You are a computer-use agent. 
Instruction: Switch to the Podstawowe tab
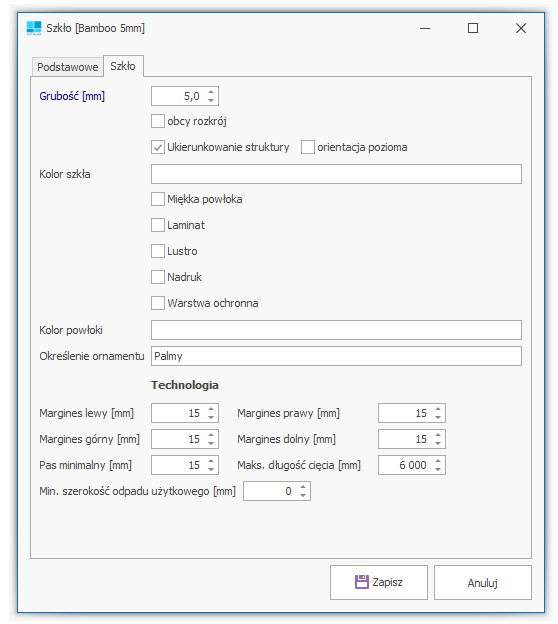coord(67,67)
